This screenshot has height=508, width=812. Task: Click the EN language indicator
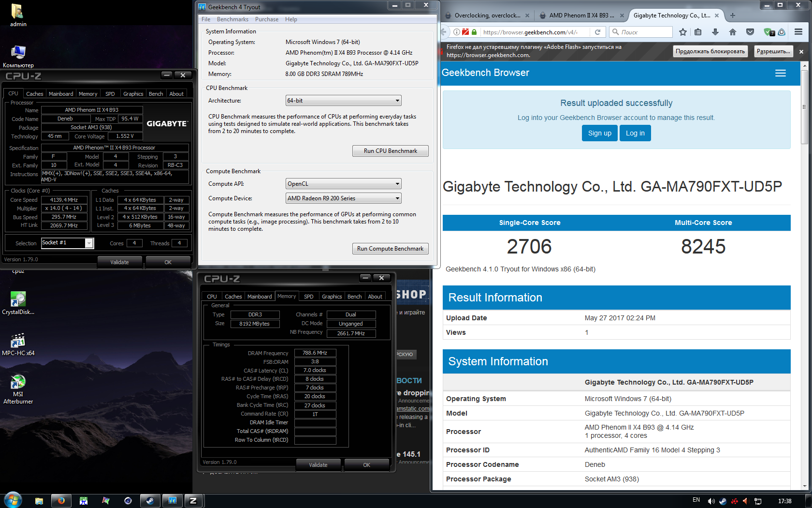[x=696, y=500]
